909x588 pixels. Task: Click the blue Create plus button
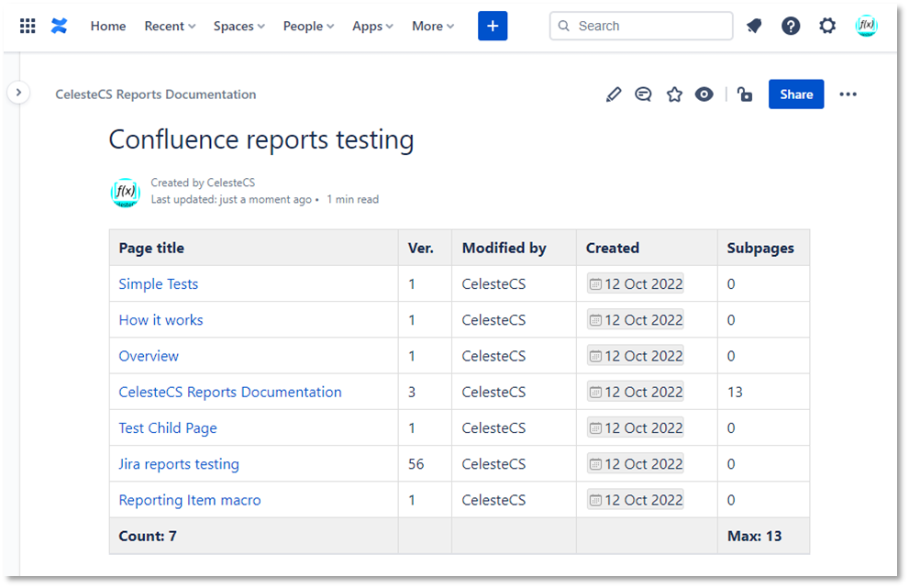point(493,26)
